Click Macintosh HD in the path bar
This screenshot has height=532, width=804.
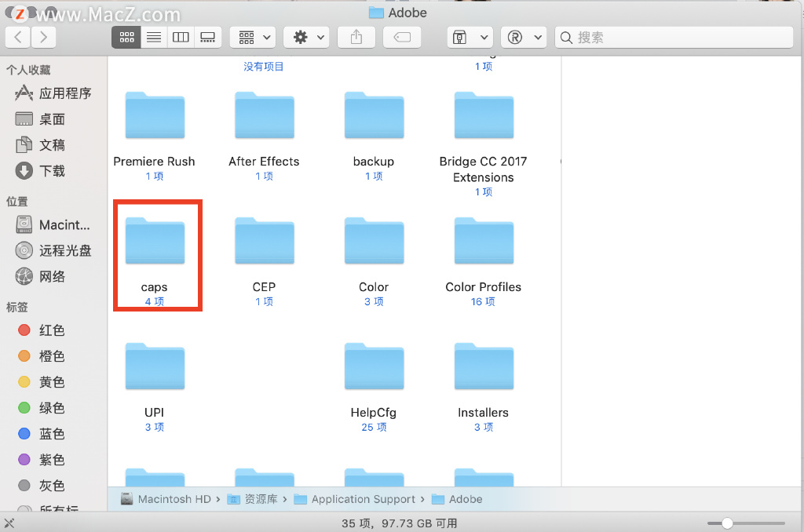tap(166, 499)
